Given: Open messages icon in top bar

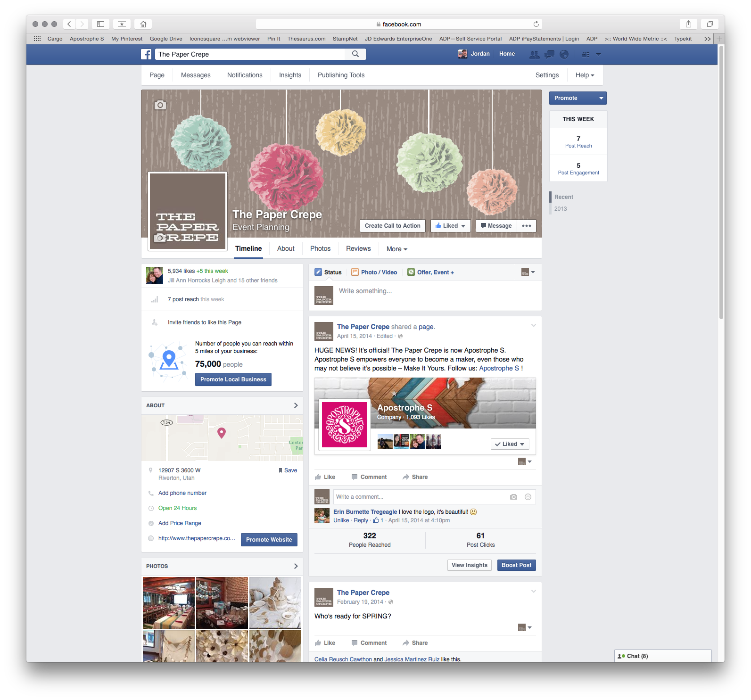Looking at the screenshot, I should pyautogui.click(x=549, y=54).
